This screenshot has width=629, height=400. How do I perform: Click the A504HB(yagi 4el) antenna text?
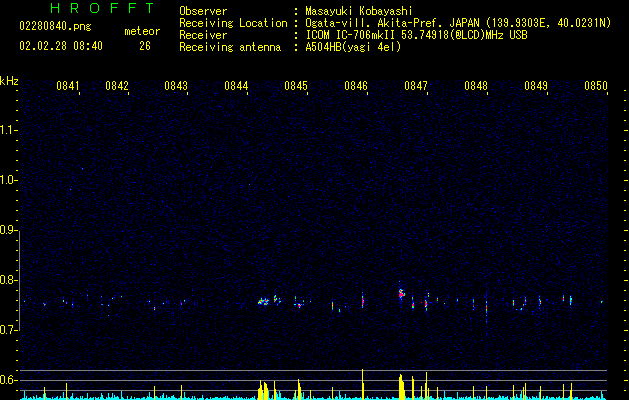click(x=353, y=47)
